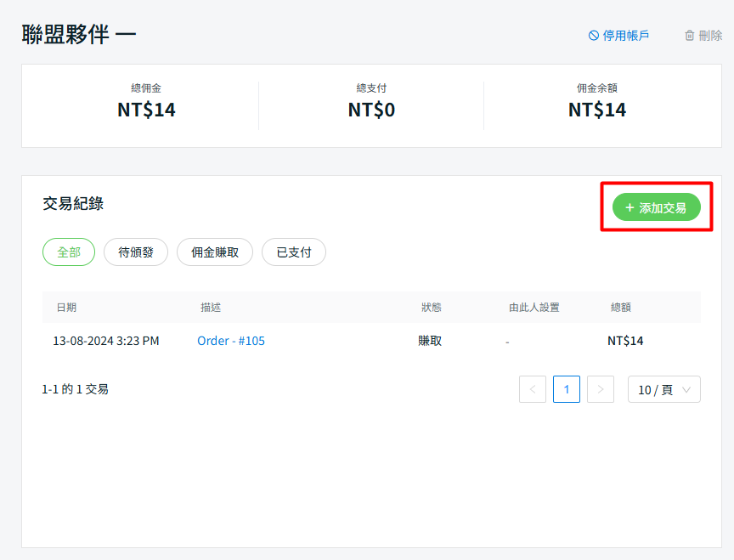Click the 由此人設置 column header
This screenshot has height=560, width=734.
click(x=534, y=308)
